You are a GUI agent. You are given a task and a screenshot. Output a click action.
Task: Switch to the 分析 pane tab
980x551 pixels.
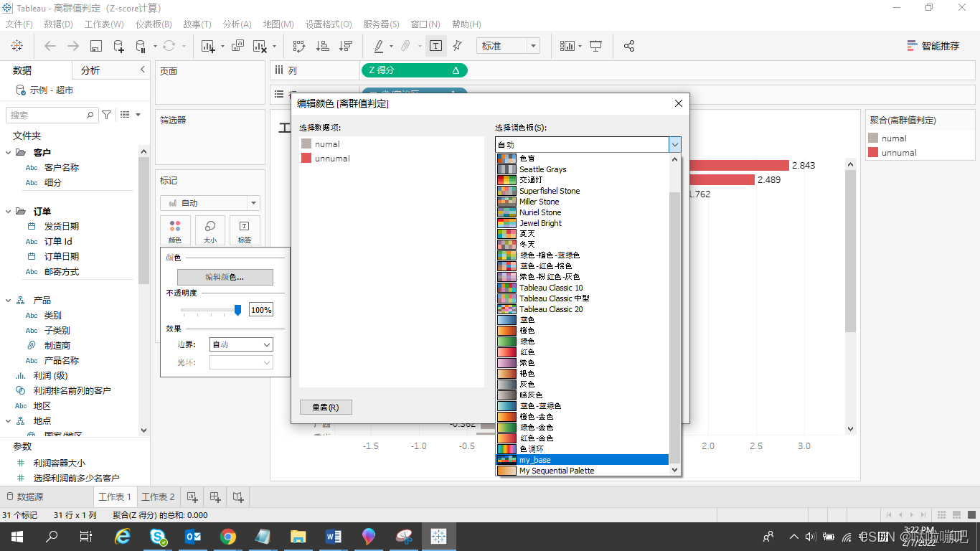click(x=90, y=70)
